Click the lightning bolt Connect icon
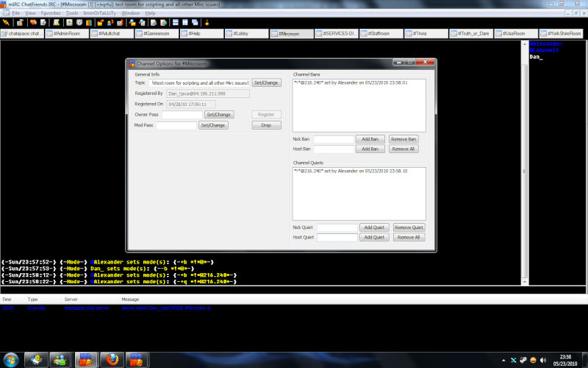This screenshot has height=368, width=588. pos(6,23)
